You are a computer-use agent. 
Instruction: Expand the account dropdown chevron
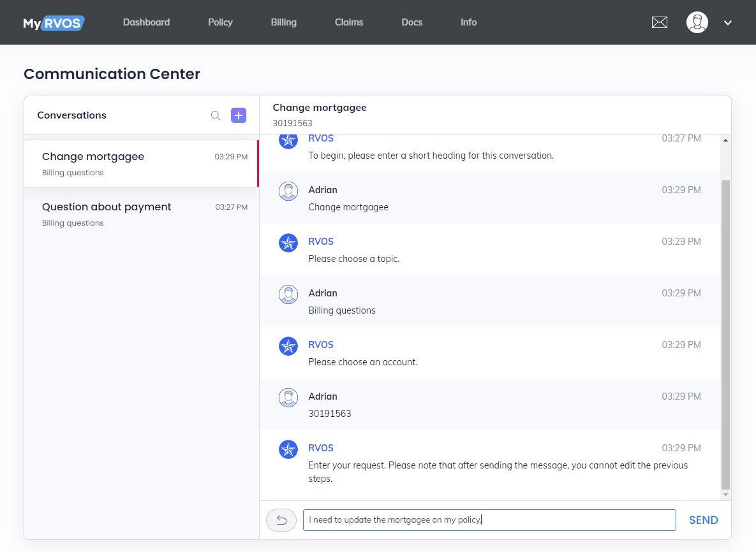click(728, 23)
